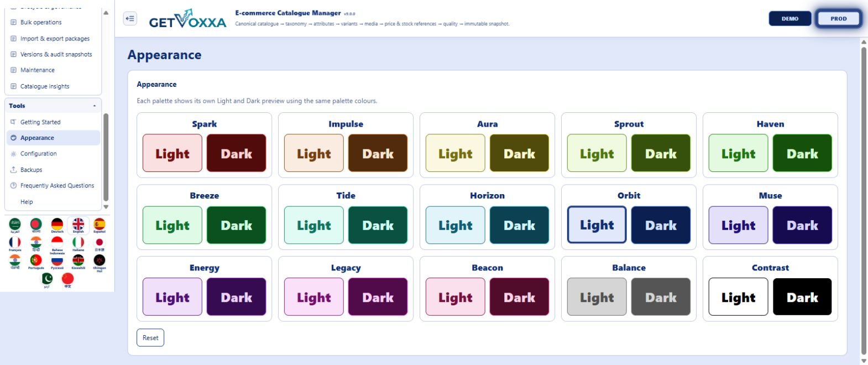Select the English flag
868x365 pixels.
tap(79, 225)
